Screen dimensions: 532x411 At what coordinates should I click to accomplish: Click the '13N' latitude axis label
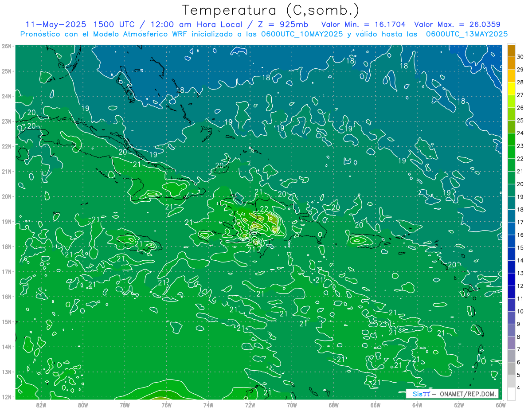(x=7, y=372)
